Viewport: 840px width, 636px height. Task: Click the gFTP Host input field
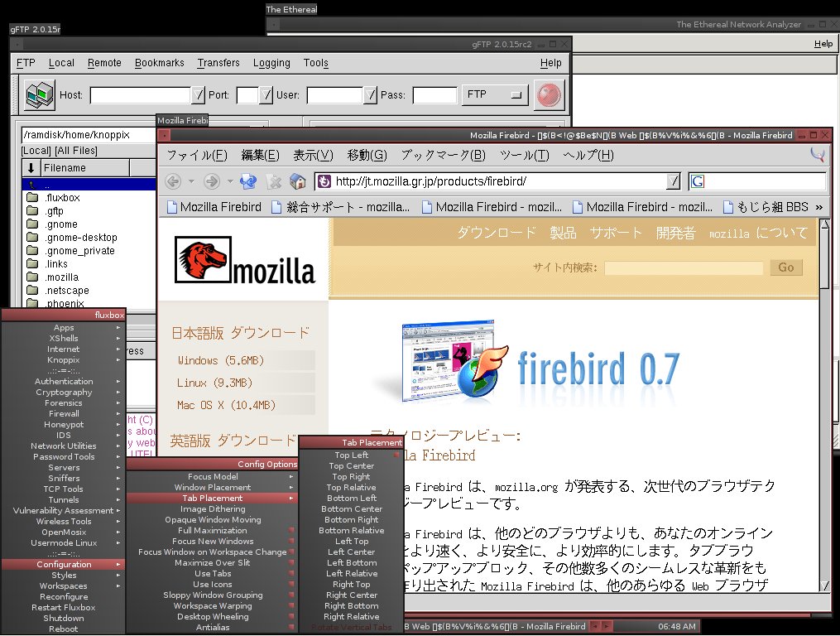point(141,95)
